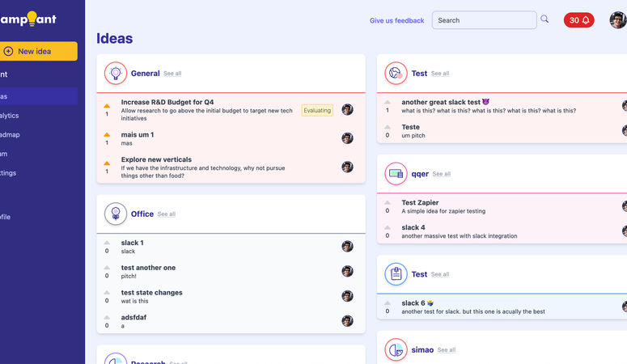Open Increase R&D Budget for Q4 idea
627x364 pixels.
167,102
